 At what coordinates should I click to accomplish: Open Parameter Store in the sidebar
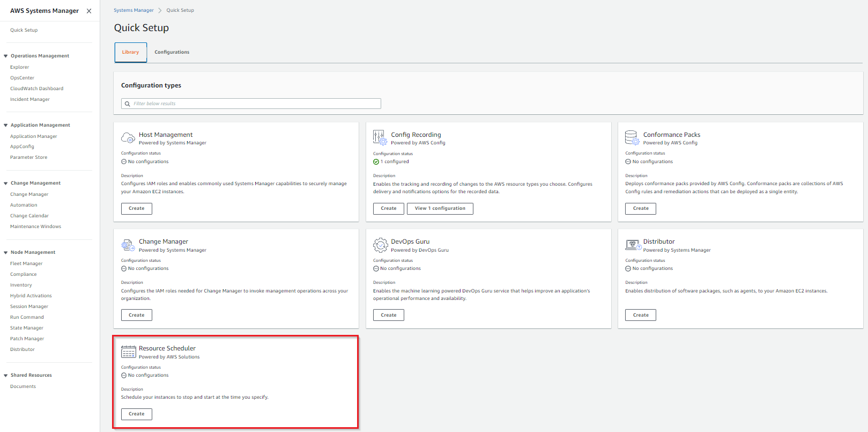(29, 157)
